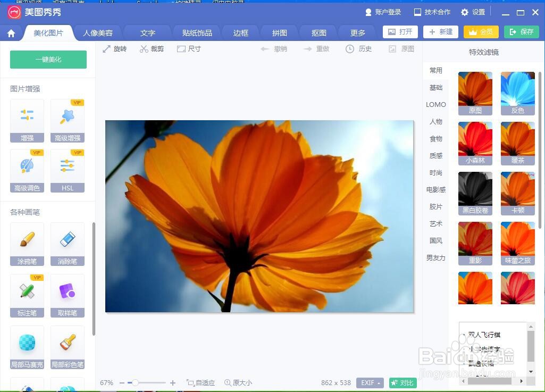This screenshot has height=392, width=545.
Task: Select the 常用 filter category
Action: pyautogui.click(x=436, y=71)
